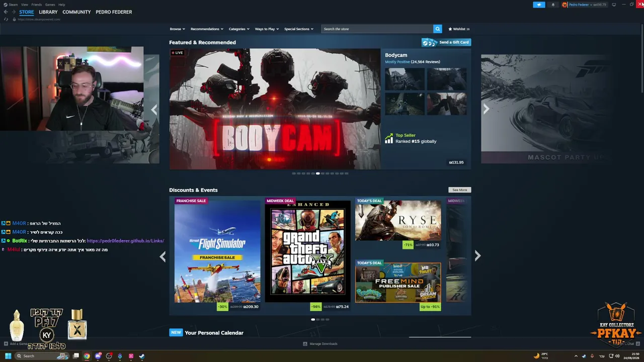The height and width of the screenshot is (362, 644).
Task: Show hidden system tray icons
Action: pyautogui.click(x=576, y=356)
